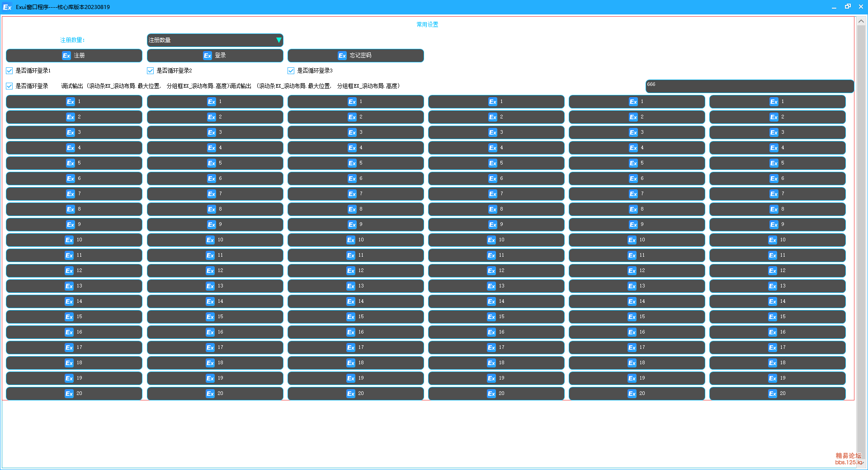Toggle the 是否循环登录2 checkbox
868x470 pixels.
coord(151,71)
